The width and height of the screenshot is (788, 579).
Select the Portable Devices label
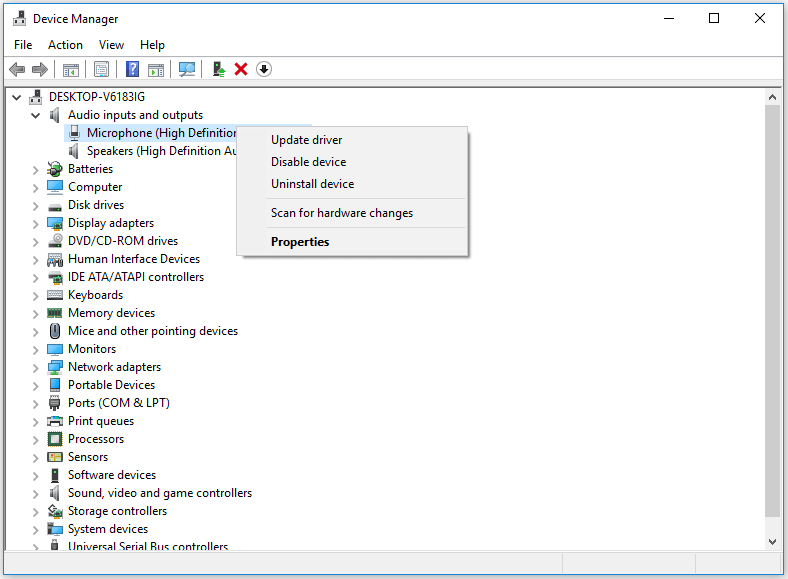coord(111,385)
